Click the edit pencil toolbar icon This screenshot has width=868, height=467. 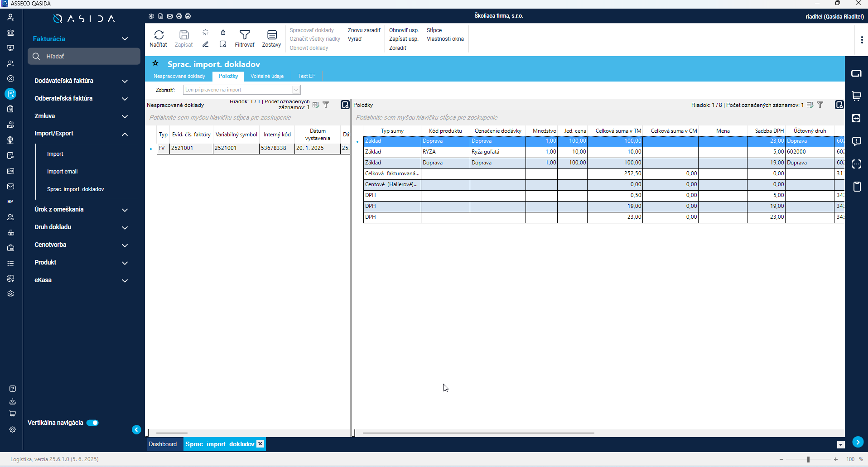coord(206,44)
